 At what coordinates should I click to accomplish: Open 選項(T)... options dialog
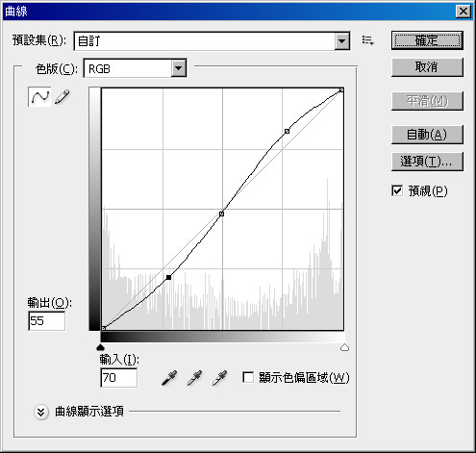click(427, 162)
